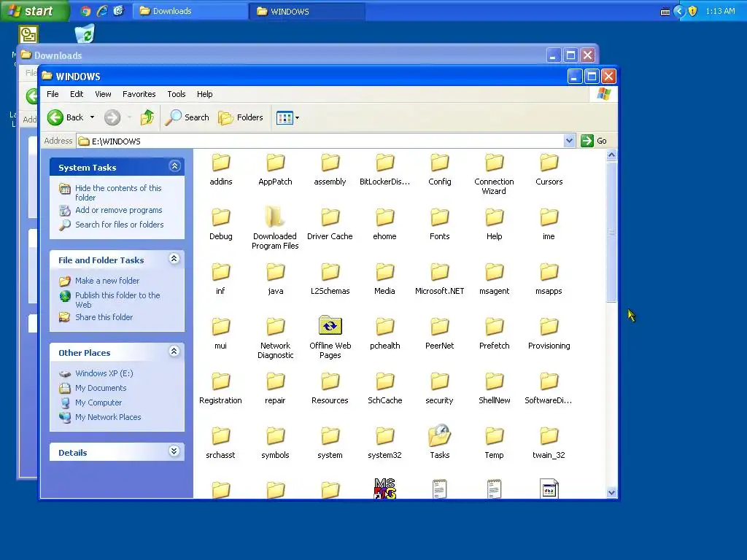This screenshot has height=560, width=747.
Task: Click Hide the contents of this folder
Action: [x=118, y=192]
